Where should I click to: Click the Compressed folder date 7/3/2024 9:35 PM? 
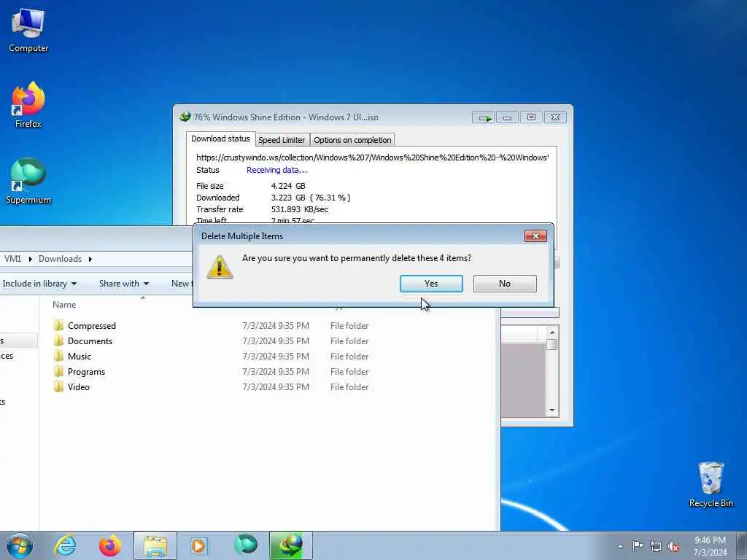coord(275,326)
